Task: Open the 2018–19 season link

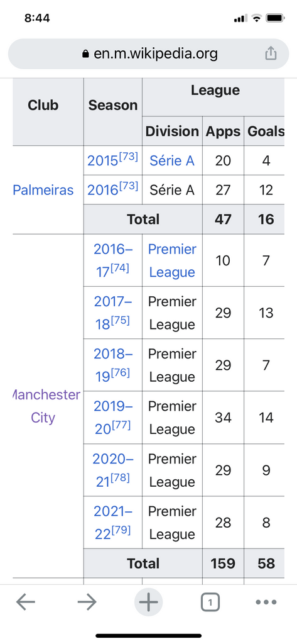Action: coord(113,365)
